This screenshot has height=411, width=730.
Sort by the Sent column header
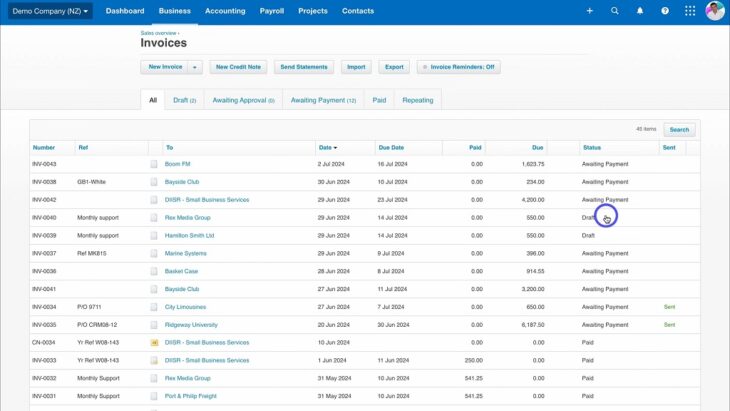tap(669, 148)
